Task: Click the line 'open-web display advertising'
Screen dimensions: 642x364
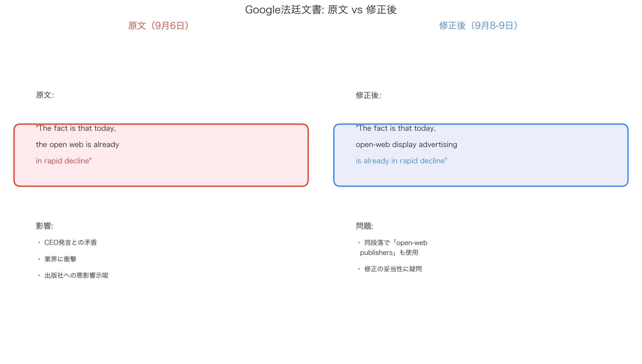Action: 406,145
